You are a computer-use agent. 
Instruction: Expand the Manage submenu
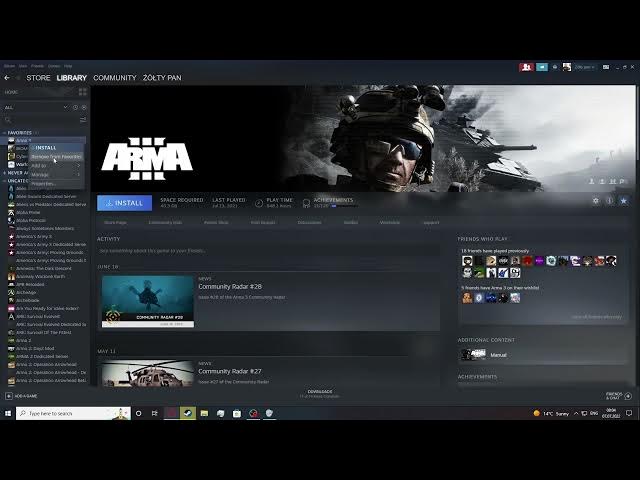pos(57,175)
